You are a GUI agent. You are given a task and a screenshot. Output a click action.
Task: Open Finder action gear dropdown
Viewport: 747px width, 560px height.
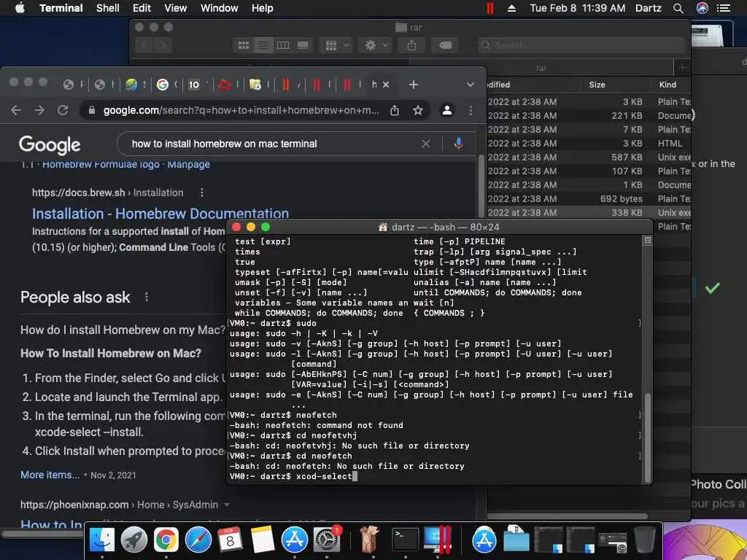click(376, 45)
